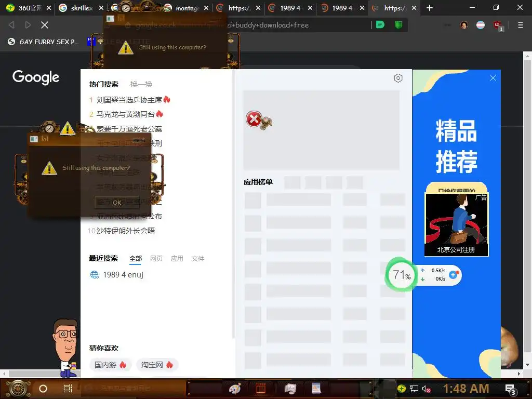The width and height of the screenshot is (532, 399).
Task: Click the 71% acceleration ball
Action: [402, 274]
